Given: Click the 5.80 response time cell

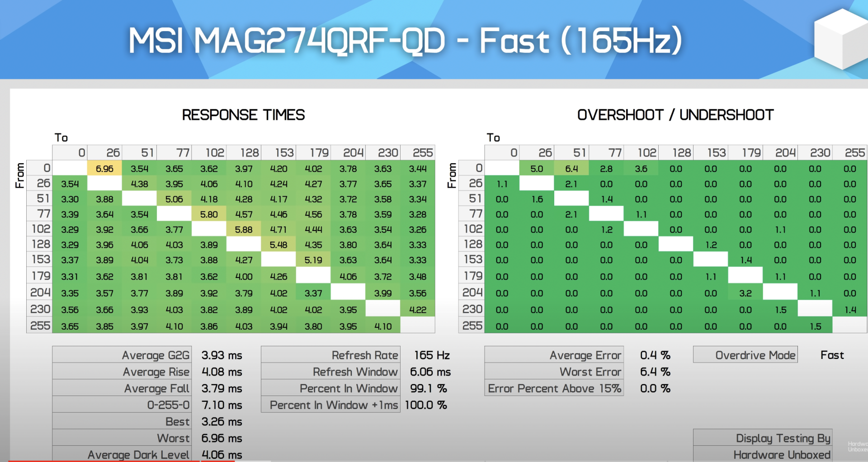Looking at the screenshot, I should point(209,214).
